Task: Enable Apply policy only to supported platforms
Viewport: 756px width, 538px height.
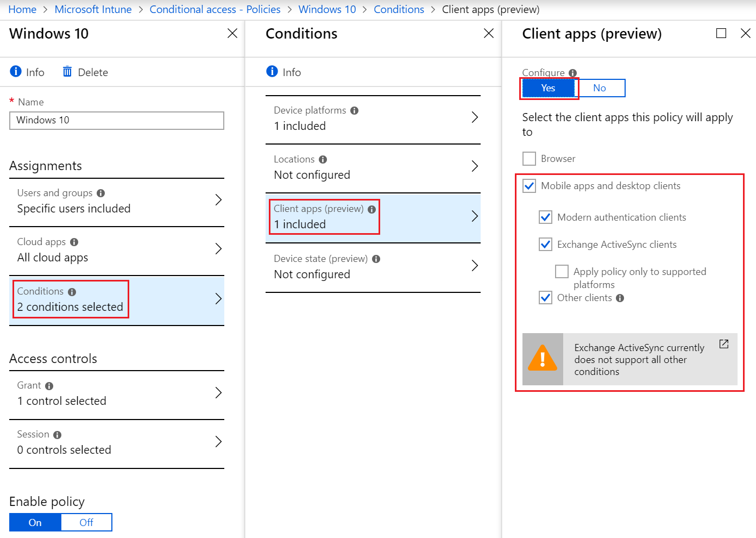Action: point(562,271)
